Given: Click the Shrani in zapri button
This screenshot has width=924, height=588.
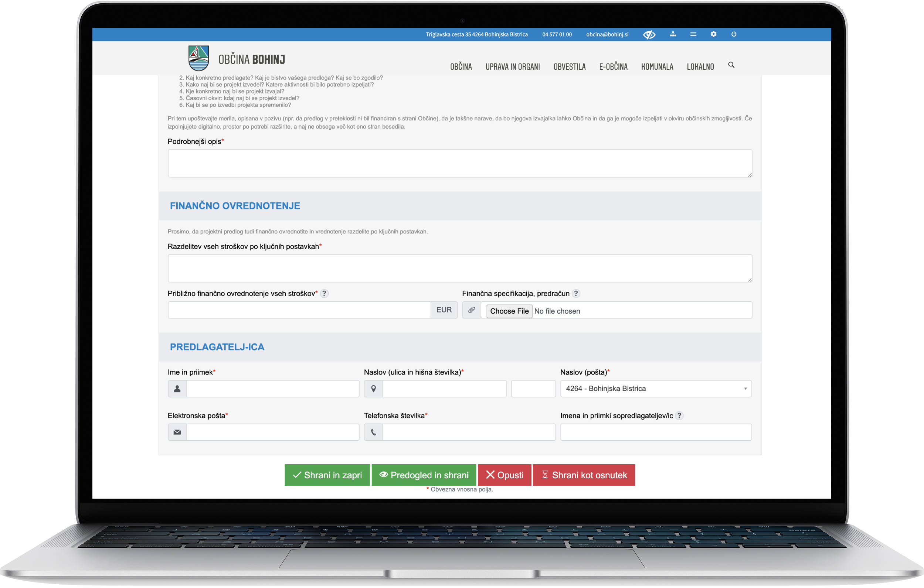Looking at the screenshot, I should pos(327,475).
